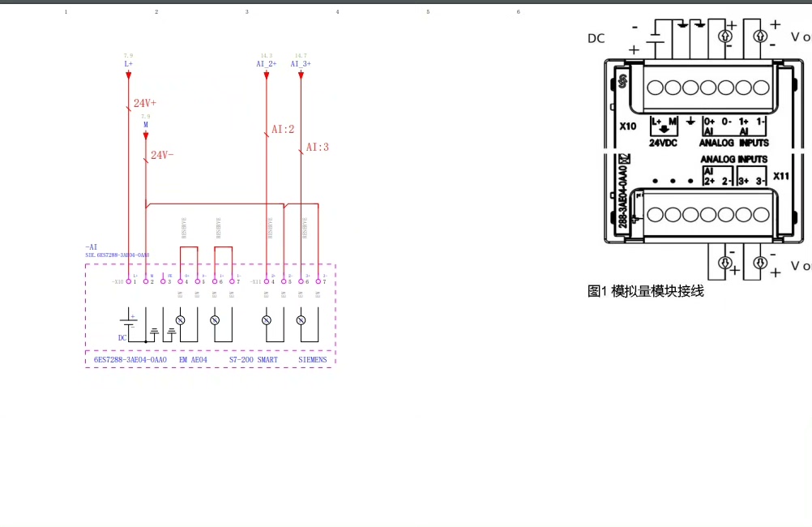812x527 pixels.
Task: Click the lower ANALOG INPUTS label
Action: (x=734, y=159)
